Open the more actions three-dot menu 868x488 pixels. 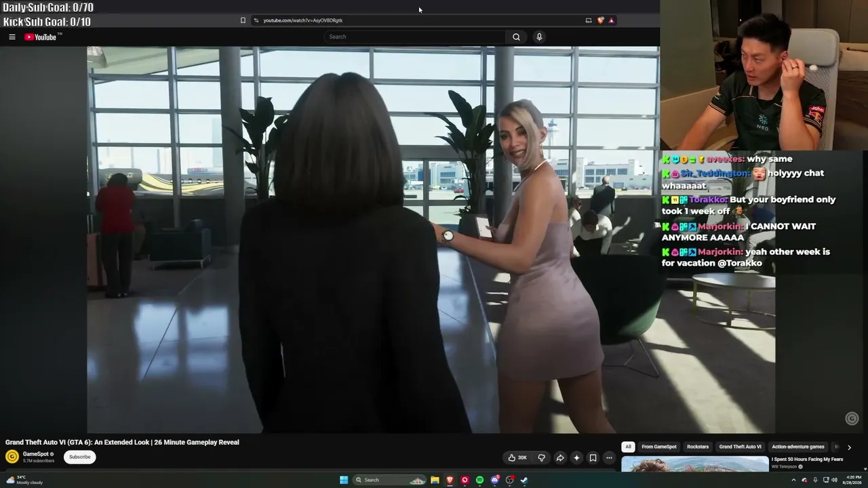[609, 457]
